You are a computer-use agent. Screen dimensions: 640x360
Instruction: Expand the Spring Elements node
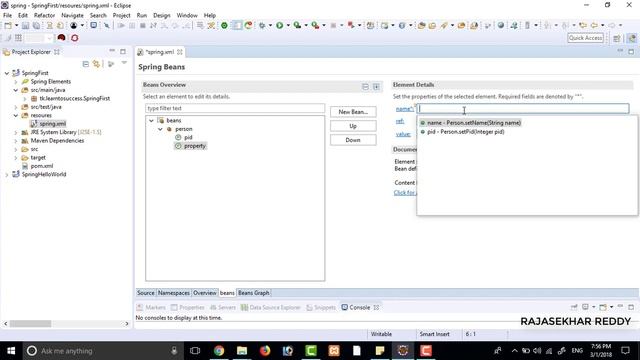click(16, 82)
